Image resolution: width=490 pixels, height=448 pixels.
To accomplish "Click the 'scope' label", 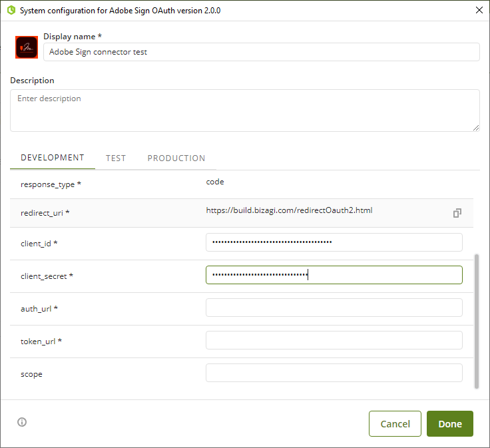I will click(31, 374).
